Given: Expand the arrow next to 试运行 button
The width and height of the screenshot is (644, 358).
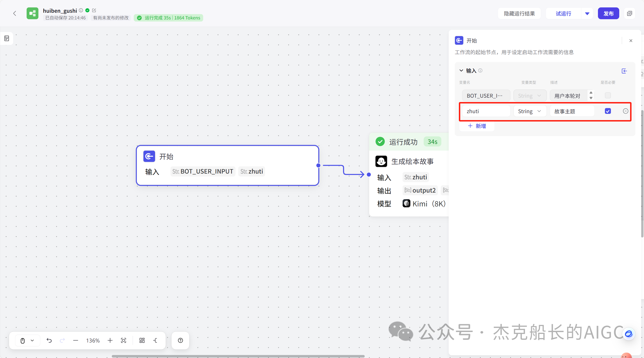Looking at the screenshot, I should point(587,13).
